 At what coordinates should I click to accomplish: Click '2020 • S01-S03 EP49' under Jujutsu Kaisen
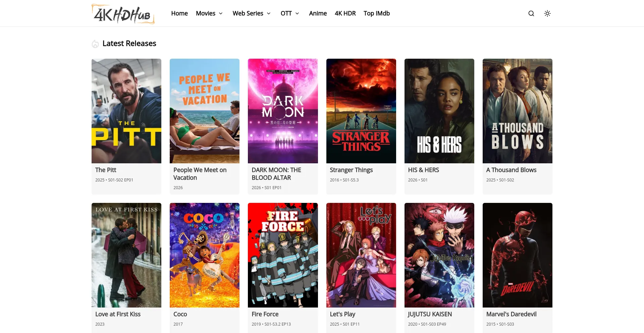(427, 324)
